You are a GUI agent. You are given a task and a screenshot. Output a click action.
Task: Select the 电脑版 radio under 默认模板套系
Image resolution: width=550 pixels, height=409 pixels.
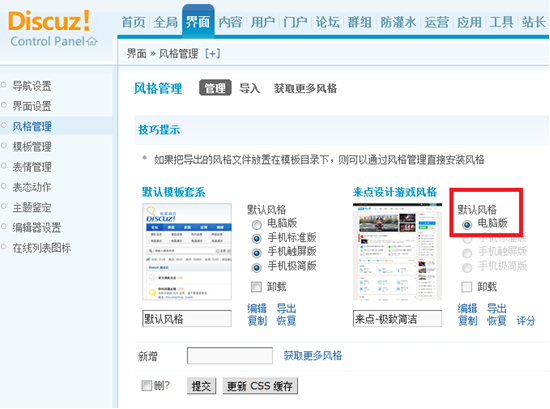257,224
